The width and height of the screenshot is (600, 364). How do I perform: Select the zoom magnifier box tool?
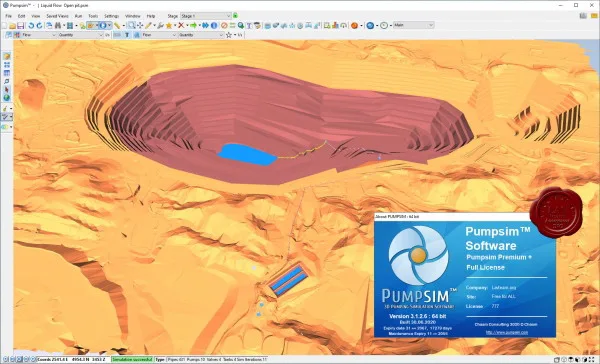pyautogui.click(x=131, y=25)
